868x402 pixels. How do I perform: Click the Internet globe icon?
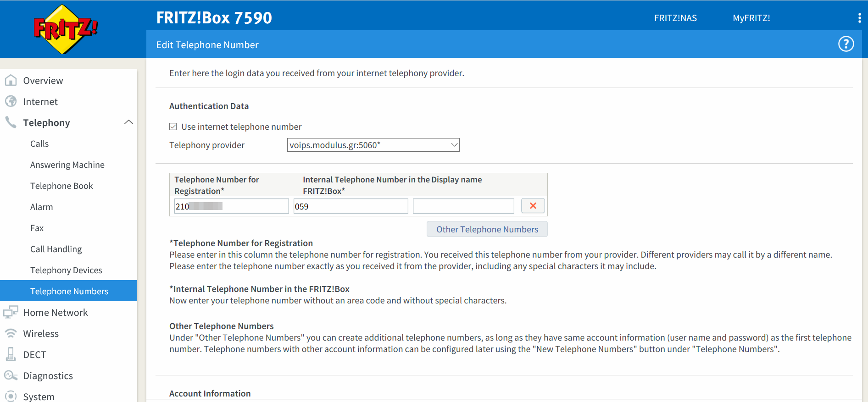[11, 101]
